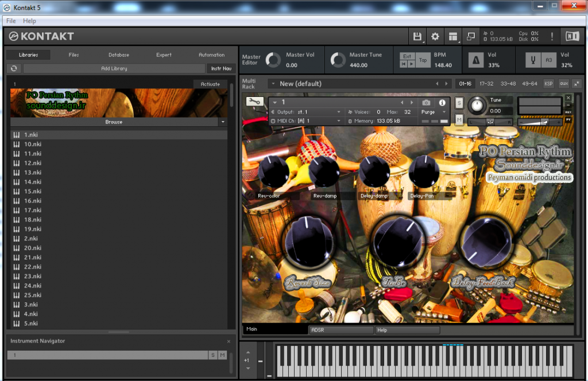Start master transport playback
The image size is (588, 381).
pyautogui.click(x=411, y=64)
